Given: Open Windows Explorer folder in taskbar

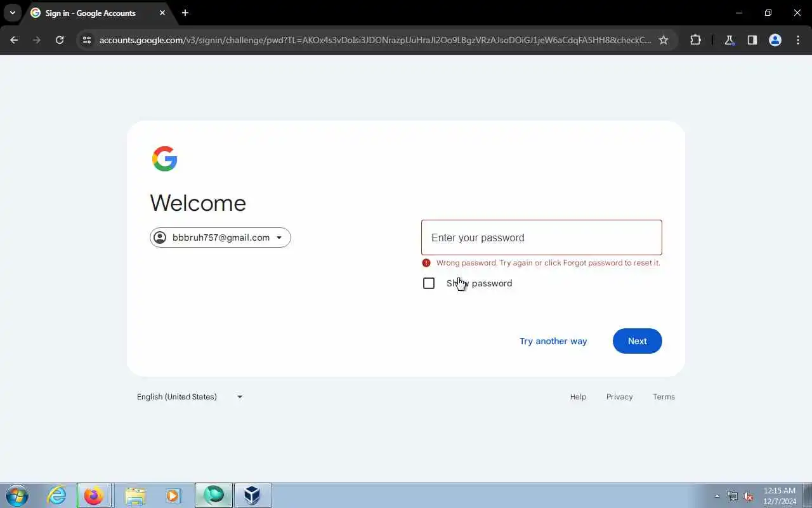Looking at the screenshot, I should click(x=135, y=495).
